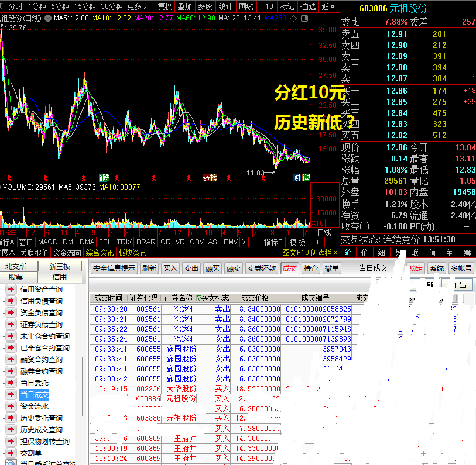Screen dimensions: 476x465
Task: Click the arrow icon beside 证券负债查询
Action: click(x=11, y=324)
